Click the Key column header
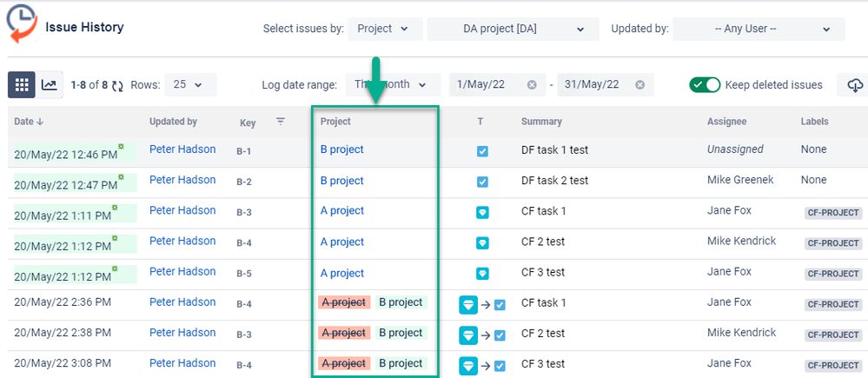 click(x=248, y=123)
